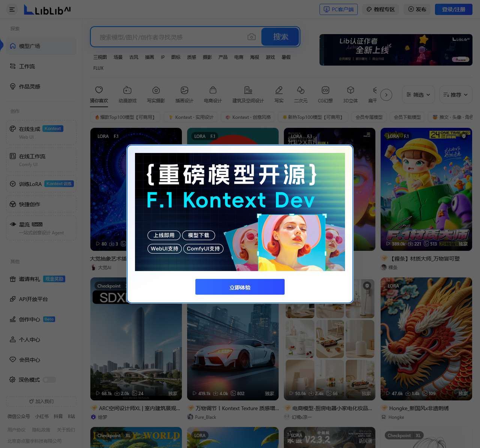Open the 筛选 filter dropdown

click(x=418, y=94)
